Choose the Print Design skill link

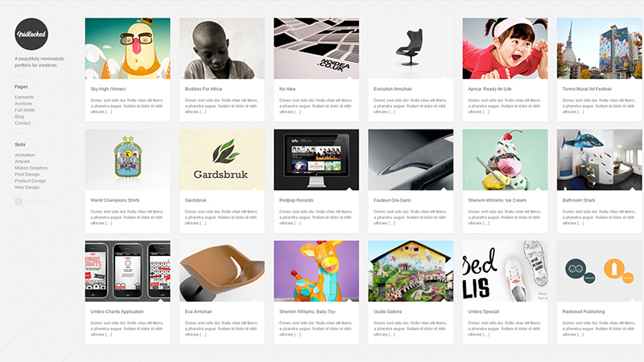click(27, 175)
